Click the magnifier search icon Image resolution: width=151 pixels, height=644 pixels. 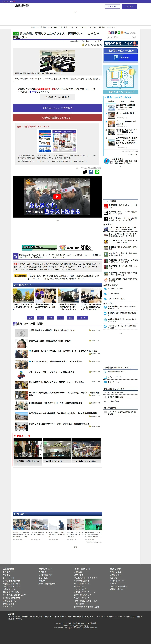[x=134, y=37]
